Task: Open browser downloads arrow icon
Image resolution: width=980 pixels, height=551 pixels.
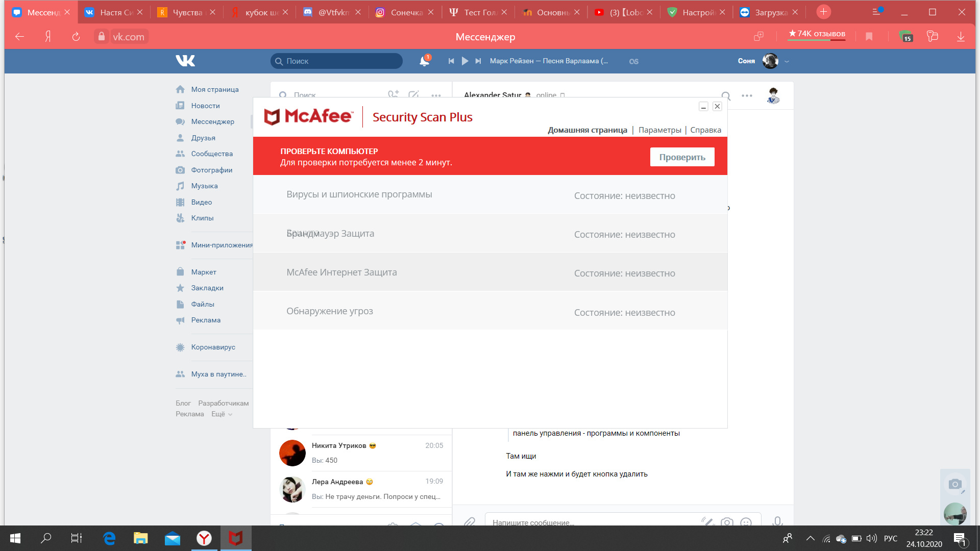Action: (x=960, y=37)
